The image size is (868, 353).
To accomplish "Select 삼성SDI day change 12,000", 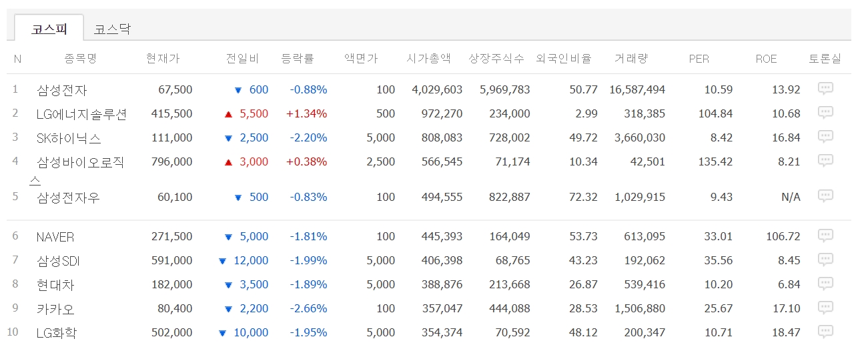I will (251, 260).
